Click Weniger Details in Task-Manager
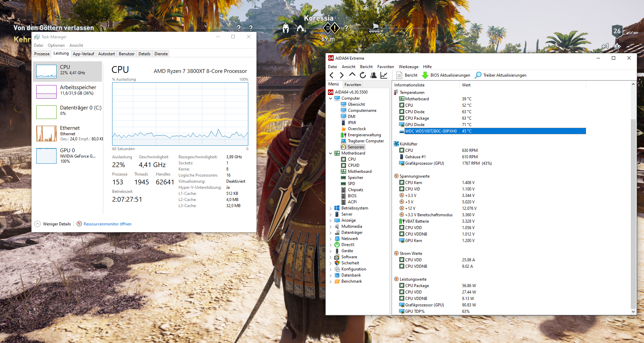 click(53, 224)
